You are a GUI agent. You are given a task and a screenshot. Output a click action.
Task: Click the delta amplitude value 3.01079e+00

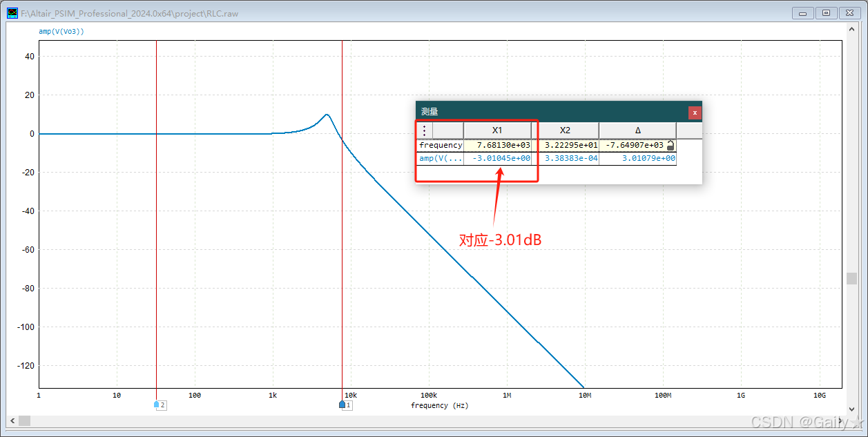tap(648, 159)
